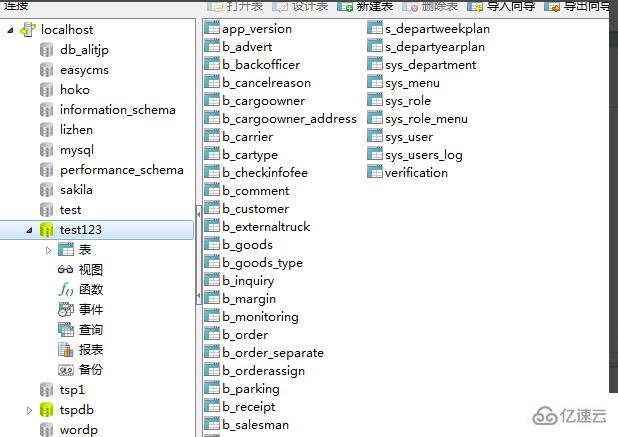Click 导出向导 toolbar button
The width and height of the screenshot is (618, 437).
tap(577, 6)
